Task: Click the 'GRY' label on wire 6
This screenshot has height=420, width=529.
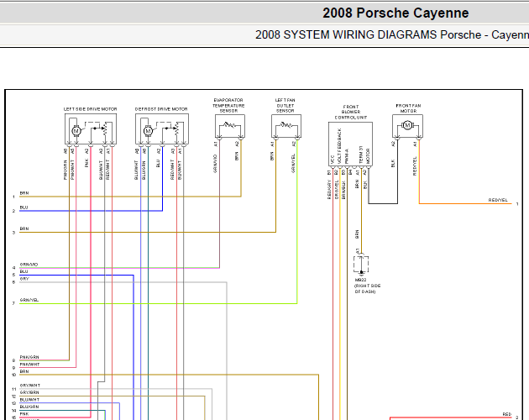Action: pyautogui.click(x=24, y=279)
